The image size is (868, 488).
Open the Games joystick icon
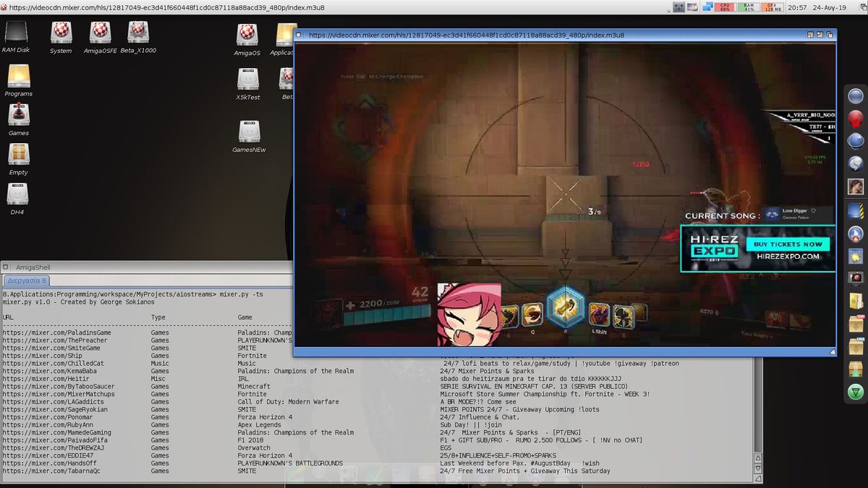tap(18, 116)
